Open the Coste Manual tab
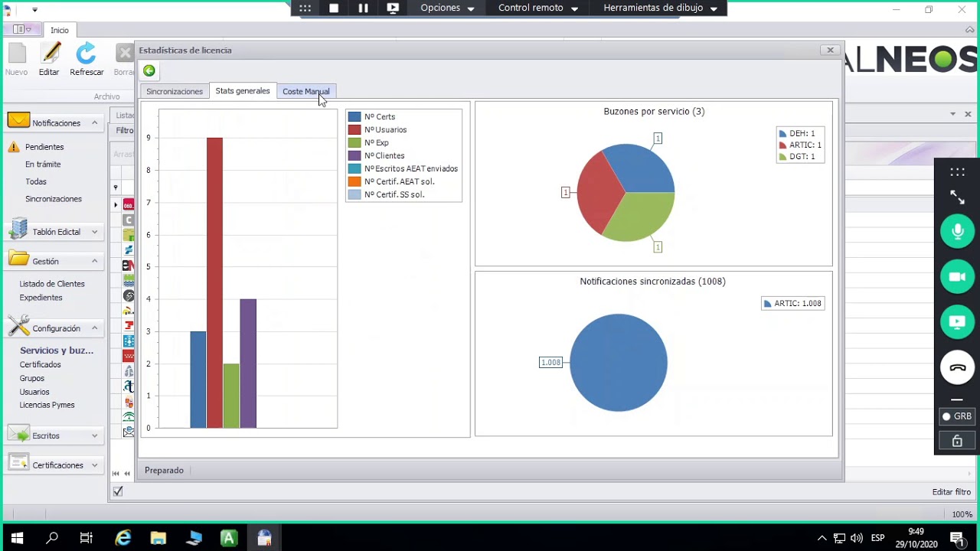The height and width of the screenshot is (551, 980). 306,91
